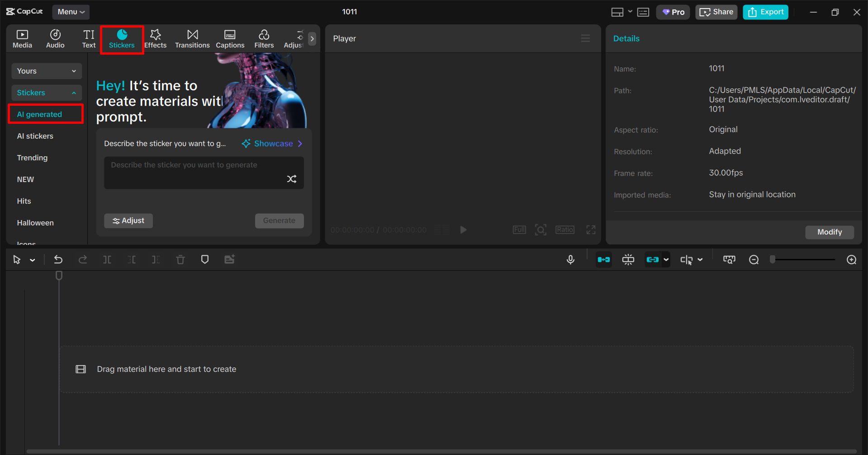The image size is (868, 455).
Task: Toggle main track magnet
Action: pyautogui.click(x=604, y=260)
